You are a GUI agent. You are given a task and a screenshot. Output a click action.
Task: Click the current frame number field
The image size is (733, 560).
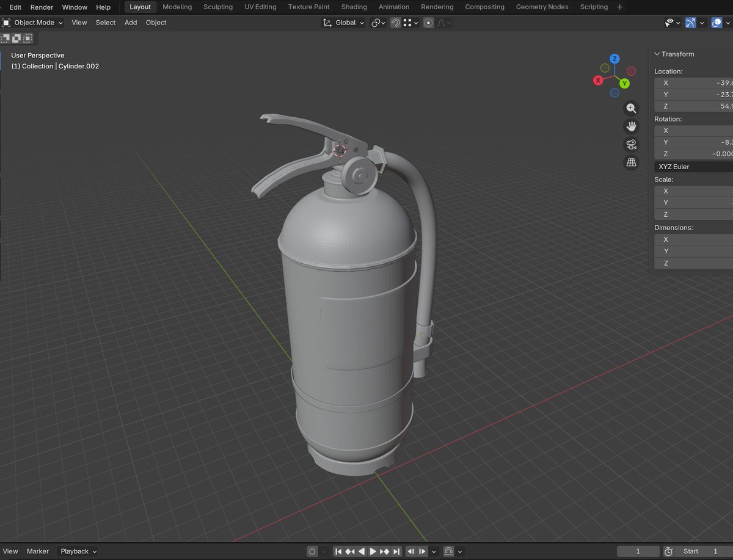pyautogui.click(x=638, y=551)
